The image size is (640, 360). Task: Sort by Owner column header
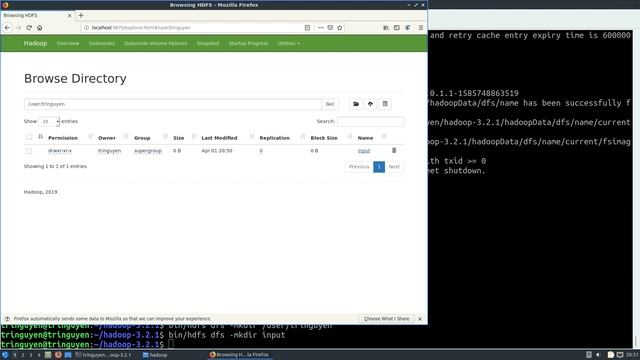pyautogui.click(x=107, y=138)
